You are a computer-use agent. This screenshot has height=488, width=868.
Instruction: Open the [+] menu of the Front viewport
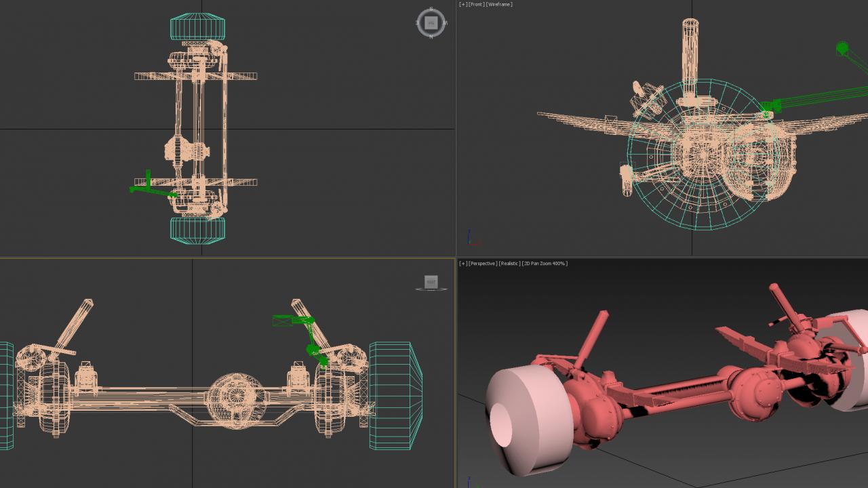click(463, 5)
